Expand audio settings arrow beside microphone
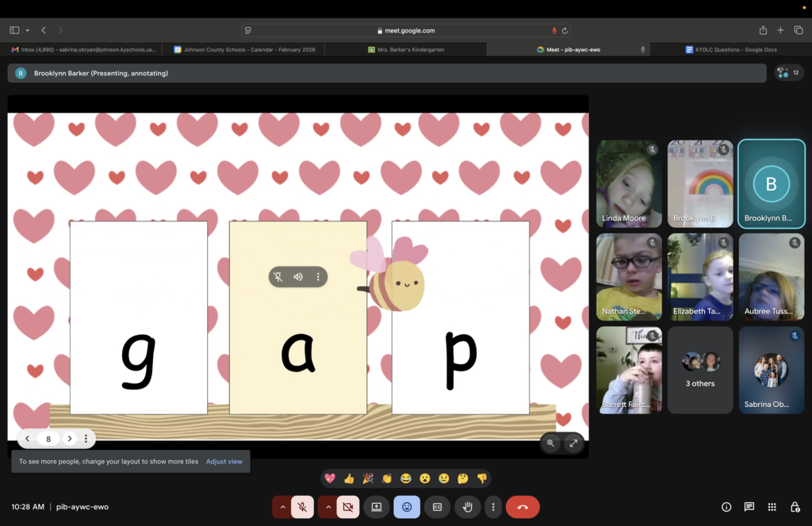This screenshot has width=812, height=526. [282, 507]
